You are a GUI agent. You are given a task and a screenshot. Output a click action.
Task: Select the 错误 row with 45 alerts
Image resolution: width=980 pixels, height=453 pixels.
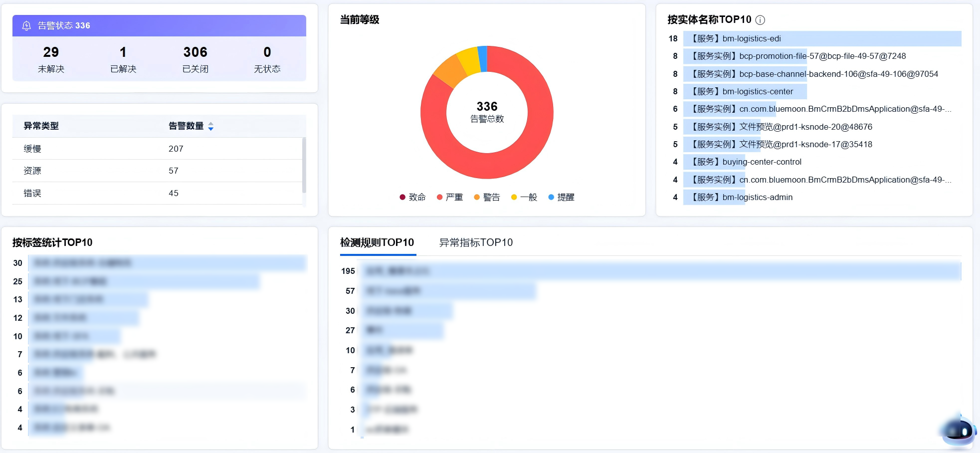click(x=157, y=193)
